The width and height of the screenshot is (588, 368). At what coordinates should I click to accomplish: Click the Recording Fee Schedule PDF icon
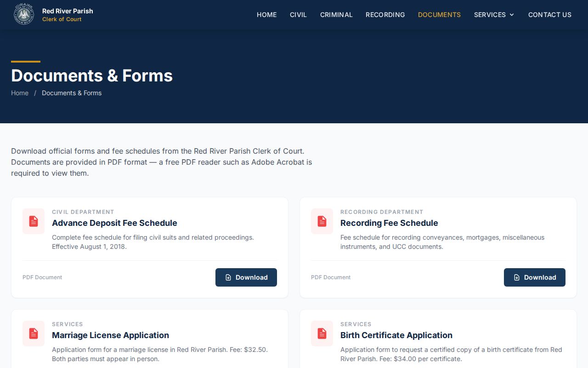322,221
